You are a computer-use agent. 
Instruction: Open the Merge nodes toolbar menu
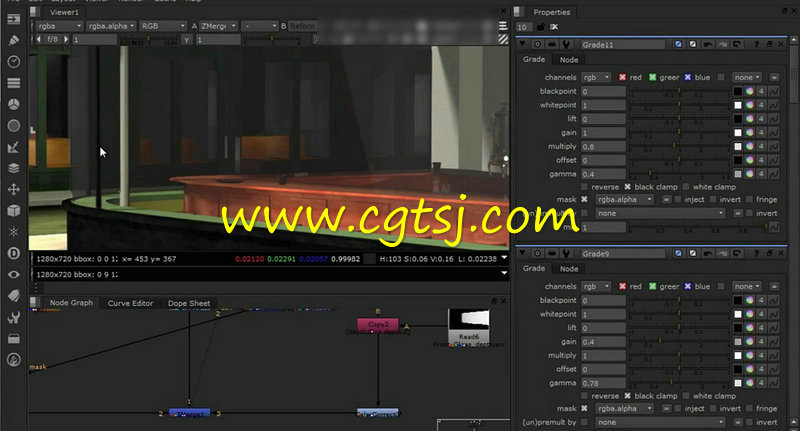pyautogui.click(x=14, y=168)
